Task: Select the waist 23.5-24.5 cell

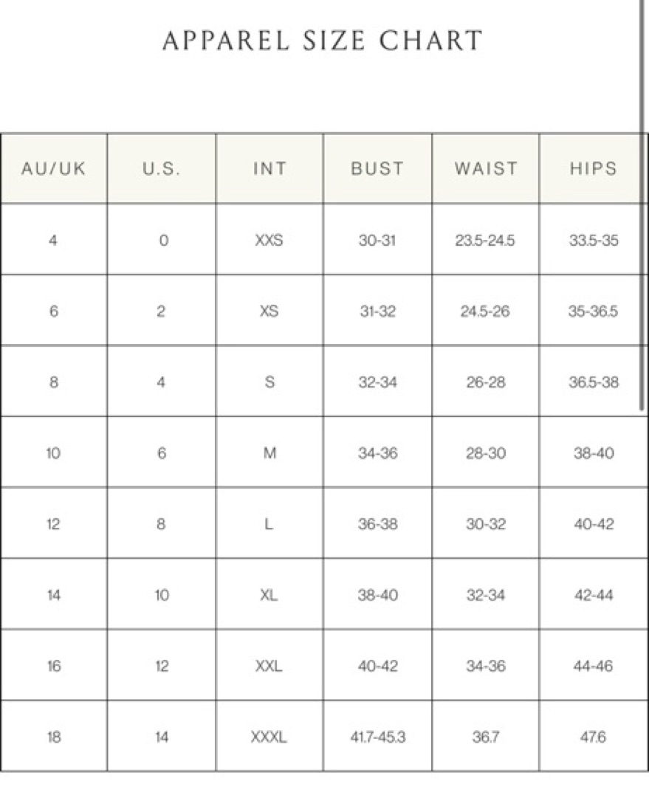Action: 486,240
